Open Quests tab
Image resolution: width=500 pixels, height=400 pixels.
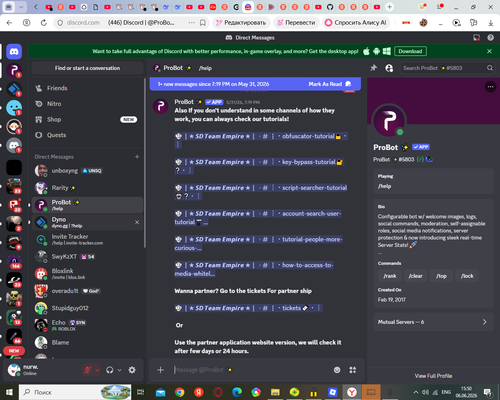point(87,135)
